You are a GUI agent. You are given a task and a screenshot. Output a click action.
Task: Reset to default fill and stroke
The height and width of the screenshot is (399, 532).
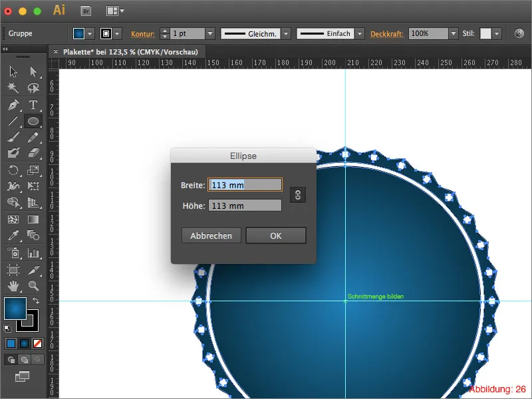tap(7, 328)
